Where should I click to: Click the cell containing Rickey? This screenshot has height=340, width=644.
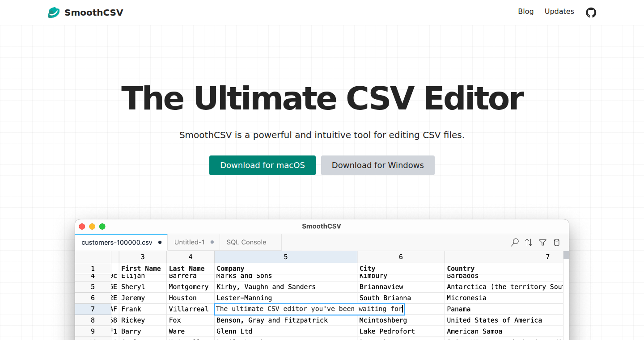pyautogui.click(x=143, y=320)
